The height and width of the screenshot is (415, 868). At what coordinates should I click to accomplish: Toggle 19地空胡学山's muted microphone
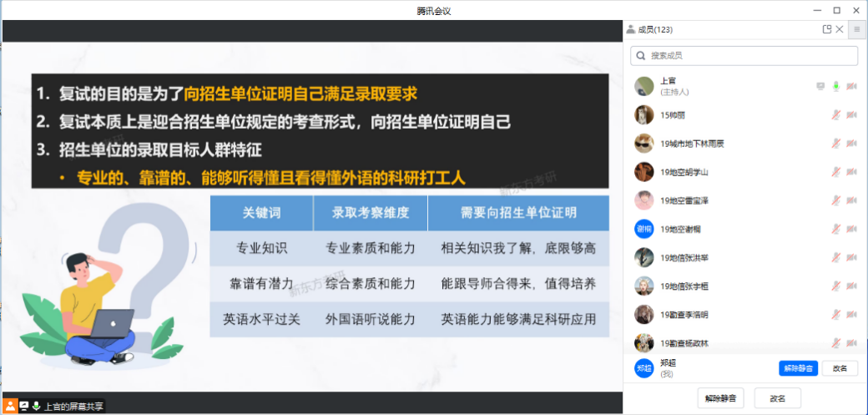(x=835, y=172)
